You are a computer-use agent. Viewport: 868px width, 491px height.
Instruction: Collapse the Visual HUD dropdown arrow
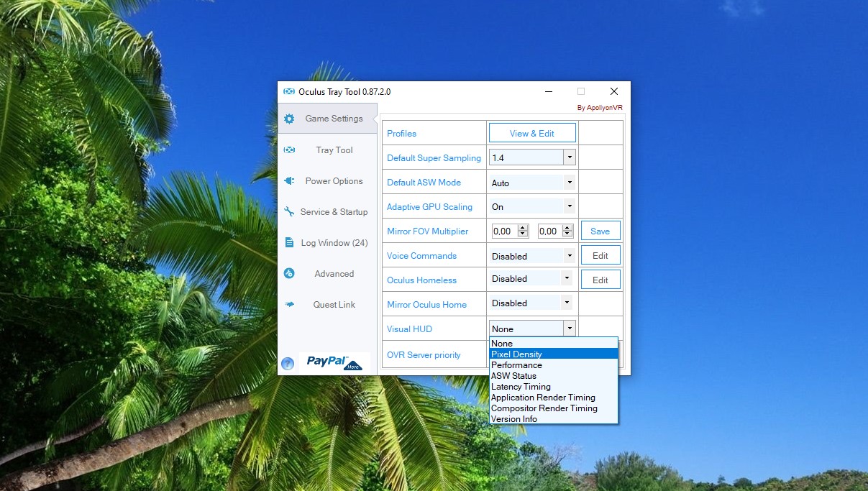570,329
